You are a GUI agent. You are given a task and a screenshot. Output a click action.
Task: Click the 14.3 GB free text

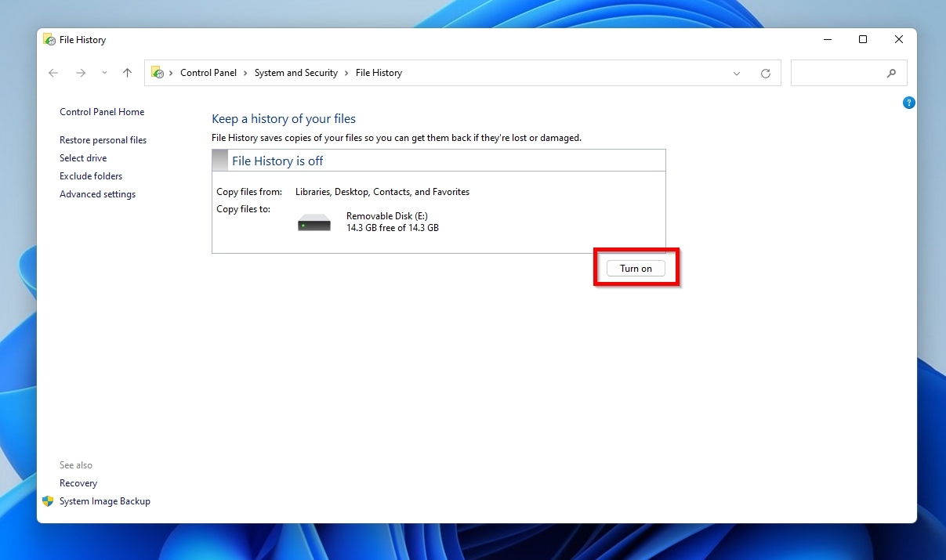coord(393,228)
